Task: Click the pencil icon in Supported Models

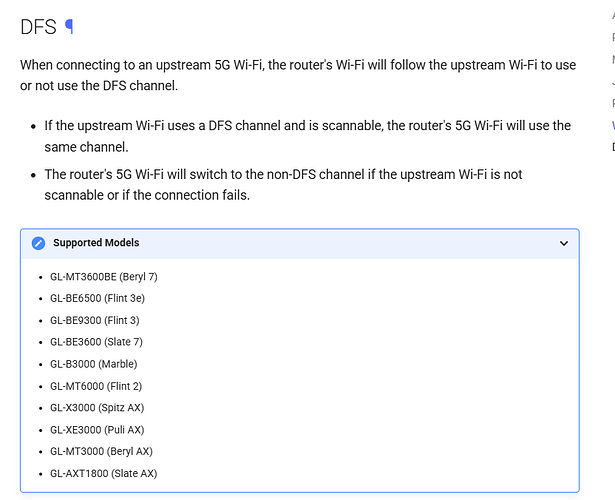Action: (39, 243)
